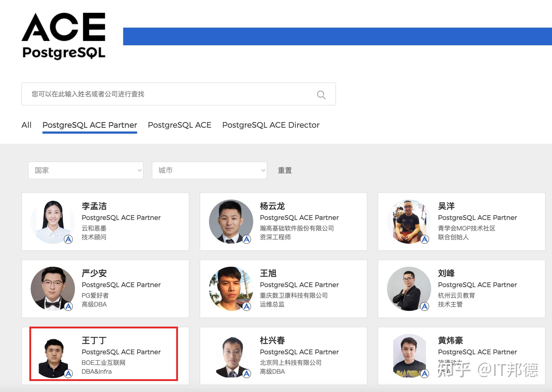Open the 国家 country dropdown

point(86,170)
